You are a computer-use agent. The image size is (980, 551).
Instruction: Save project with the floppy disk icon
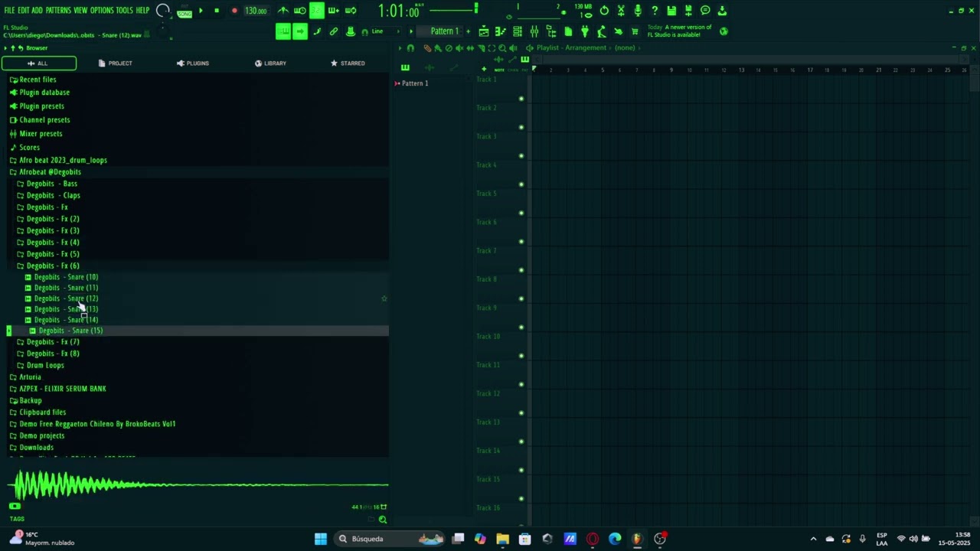click(671, 11)
